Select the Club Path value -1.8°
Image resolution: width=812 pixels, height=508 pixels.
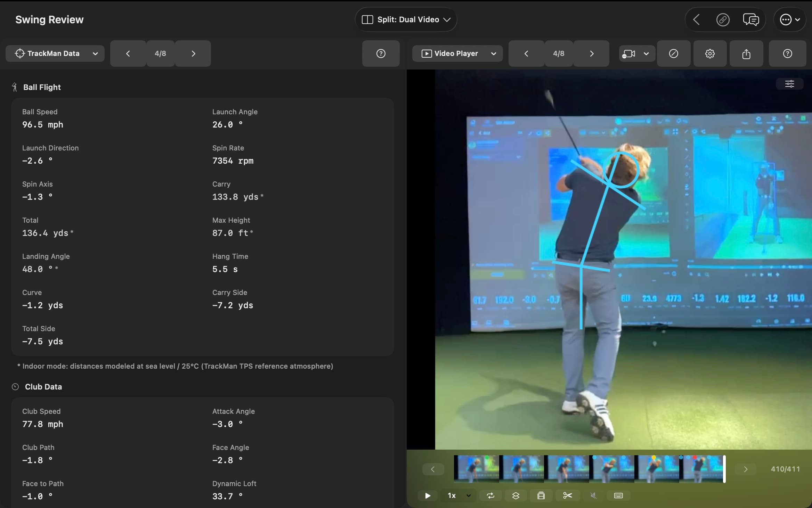[37, 460]
